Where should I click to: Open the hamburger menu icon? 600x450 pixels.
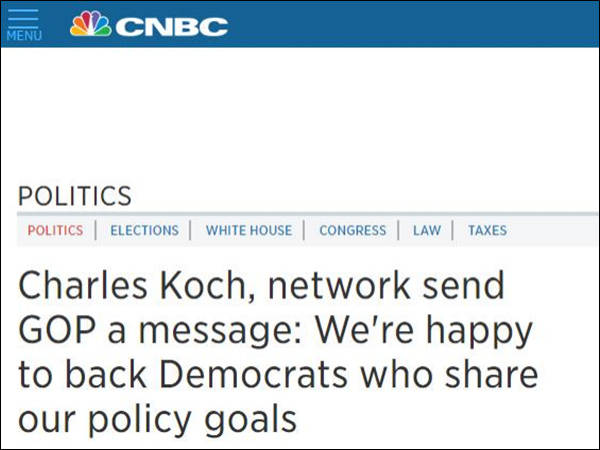[x=22, y=17]
